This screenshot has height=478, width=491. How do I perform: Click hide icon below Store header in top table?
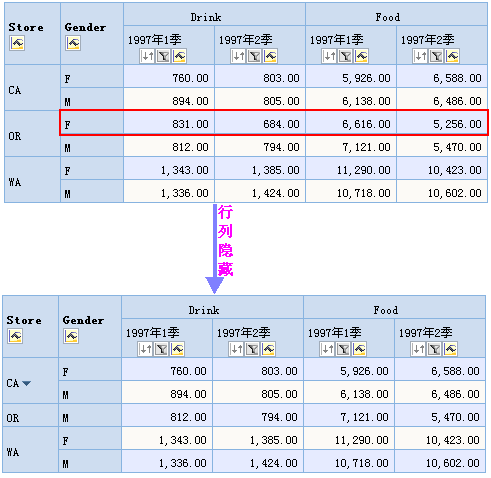point(17,43)
